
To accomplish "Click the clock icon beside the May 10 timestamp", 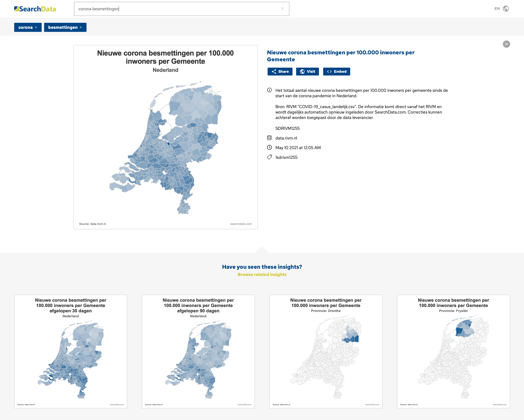I will [269, 147].
